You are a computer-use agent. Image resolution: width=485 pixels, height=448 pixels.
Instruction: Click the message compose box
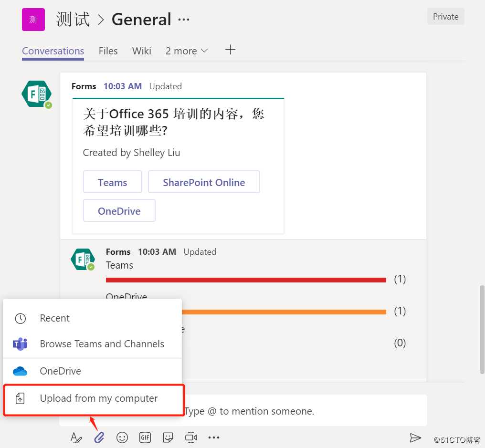[x=306, y=411]
